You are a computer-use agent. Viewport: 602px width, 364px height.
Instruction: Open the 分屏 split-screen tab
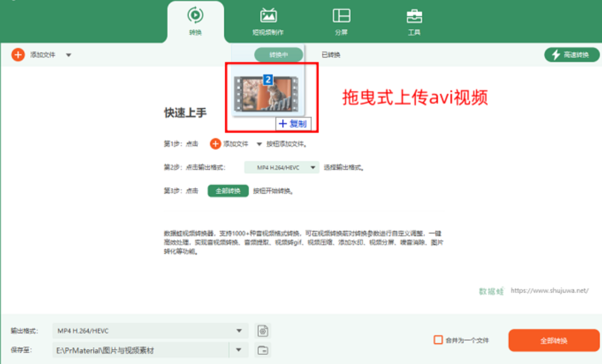point(341,21)
